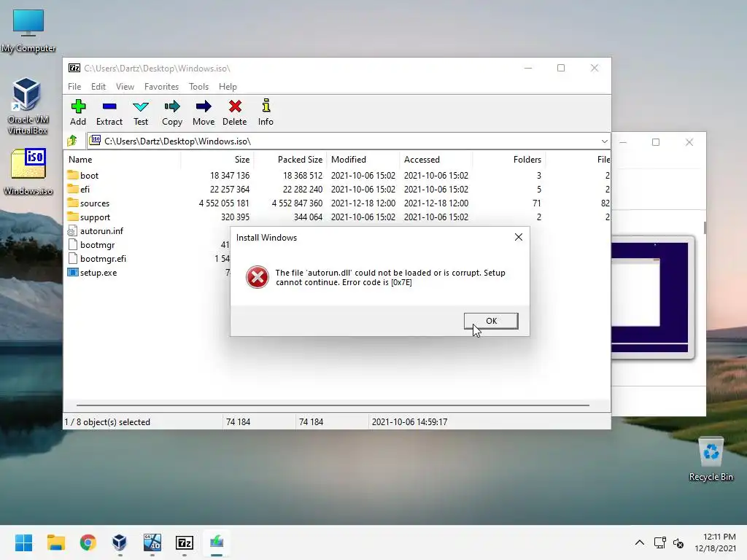This screenshot has height=560, width=747.
Task: Click packed size 18 368 512 of boot
Action: coord(303,175)
